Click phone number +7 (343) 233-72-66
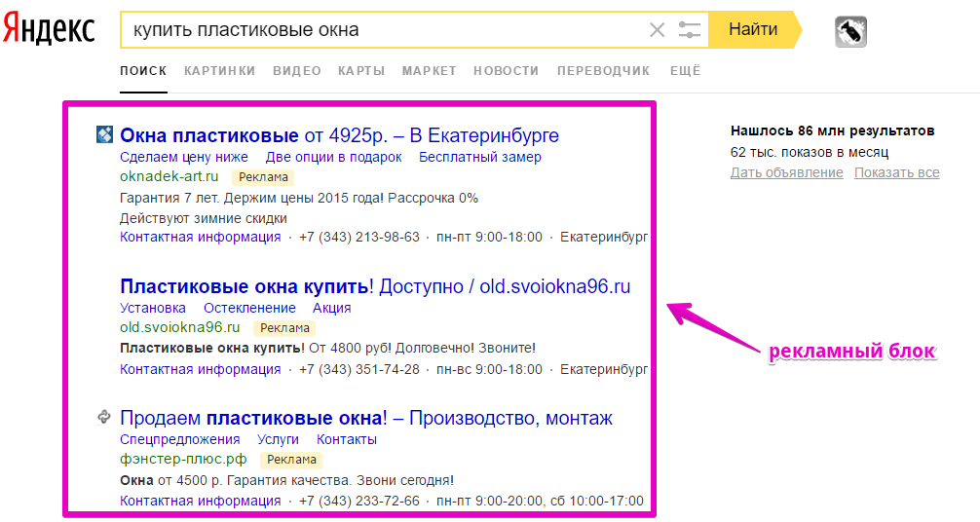Viewport: 980px width, 522px height. pos(359,501)
